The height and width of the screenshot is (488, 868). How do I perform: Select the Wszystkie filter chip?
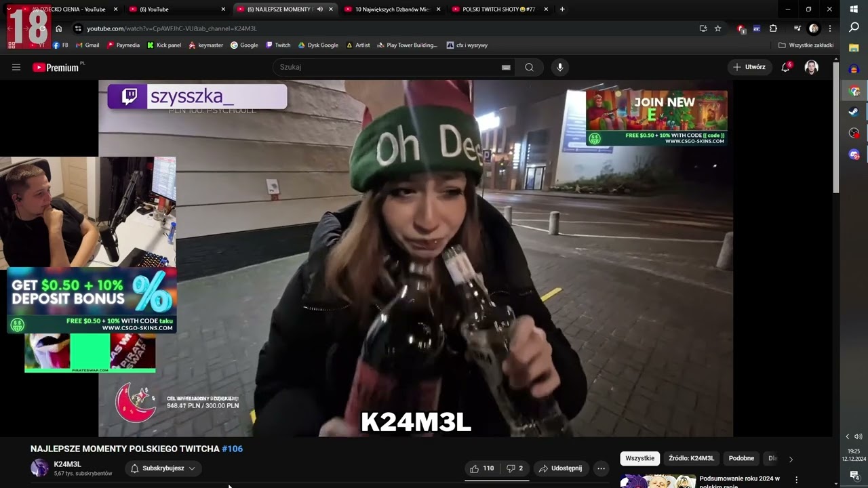(x=640, y=459)
